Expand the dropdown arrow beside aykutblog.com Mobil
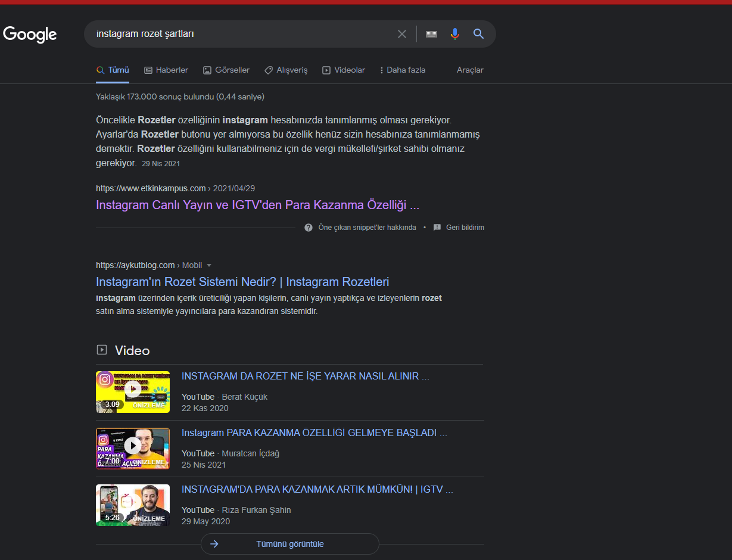The width and height of the screenshot is (732, 560). point(209,266)
